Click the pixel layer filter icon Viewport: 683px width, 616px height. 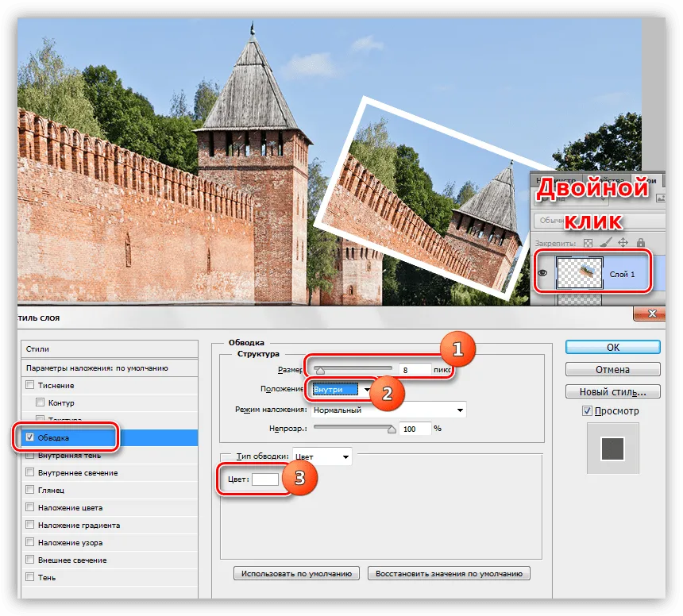point(661,198)
